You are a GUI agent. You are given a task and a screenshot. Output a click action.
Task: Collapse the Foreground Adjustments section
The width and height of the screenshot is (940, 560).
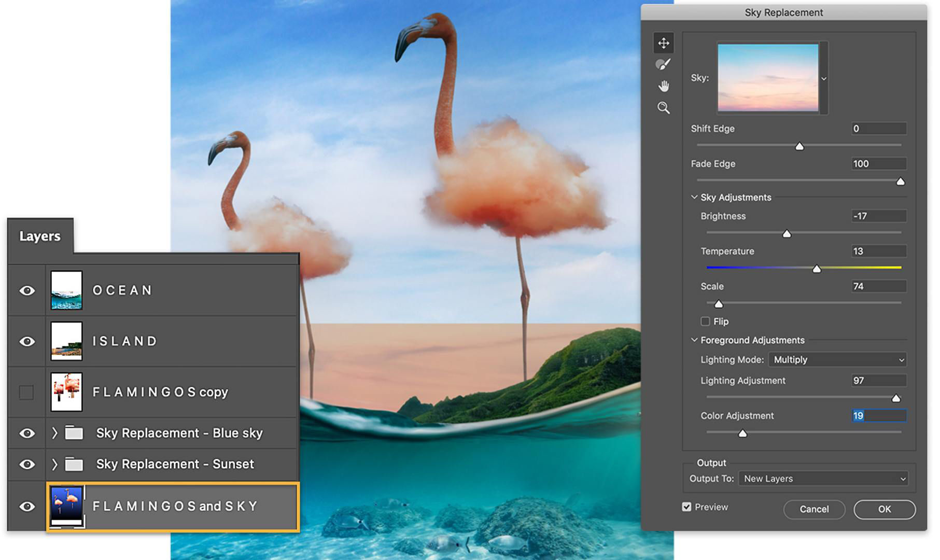[694, 340]
